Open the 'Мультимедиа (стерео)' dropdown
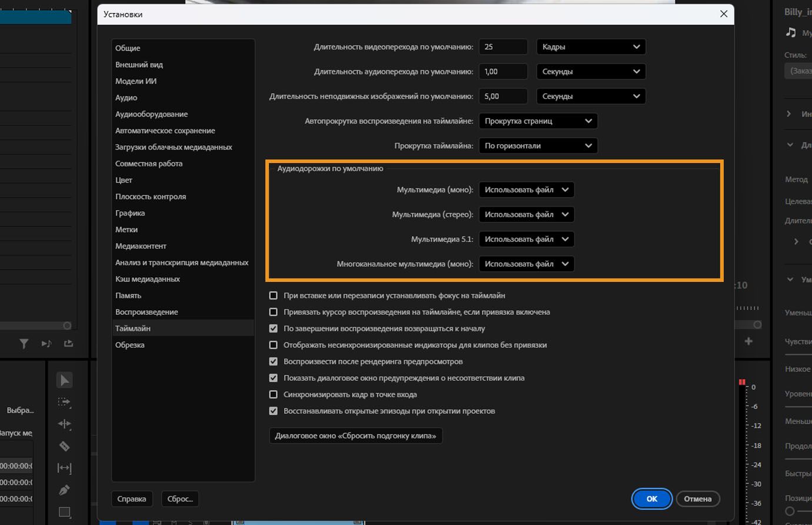The height and width of the screenshot is (525, 812). pyautogui.click(x=526, y=214)
